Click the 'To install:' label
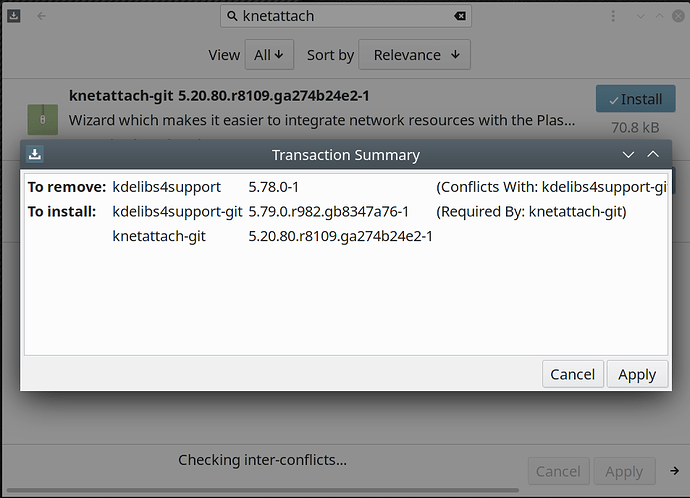690x498 pixels. pyautogui.click(x=62, y=212)
